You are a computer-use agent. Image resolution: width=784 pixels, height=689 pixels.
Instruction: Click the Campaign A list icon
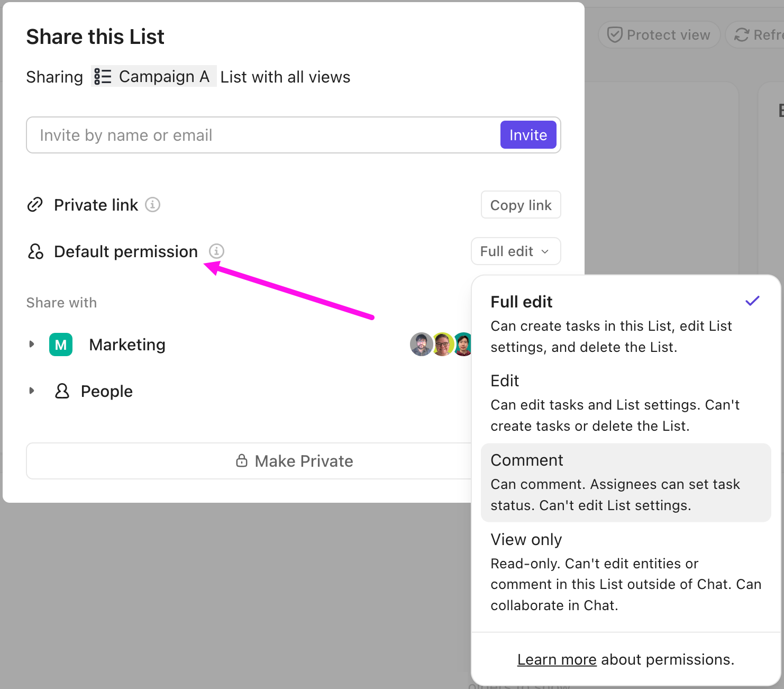click(103, 77)
